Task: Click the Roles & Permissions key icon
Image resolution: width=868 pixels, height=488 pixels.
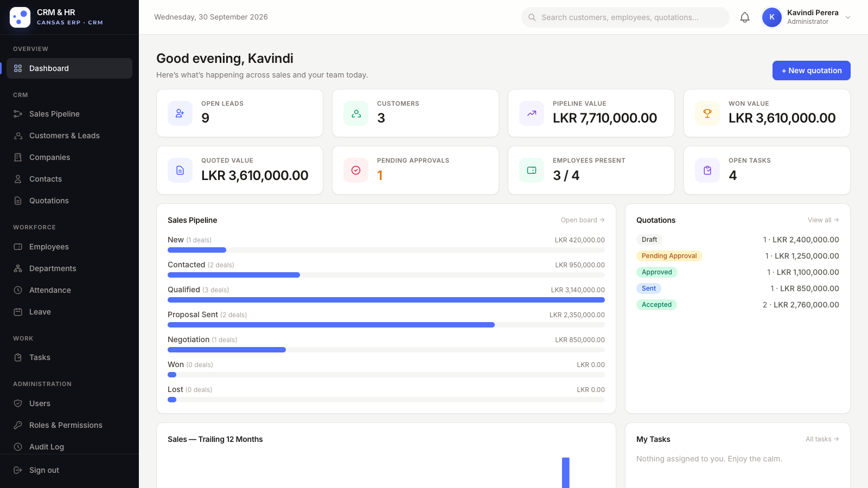Action: coord(18,425)
